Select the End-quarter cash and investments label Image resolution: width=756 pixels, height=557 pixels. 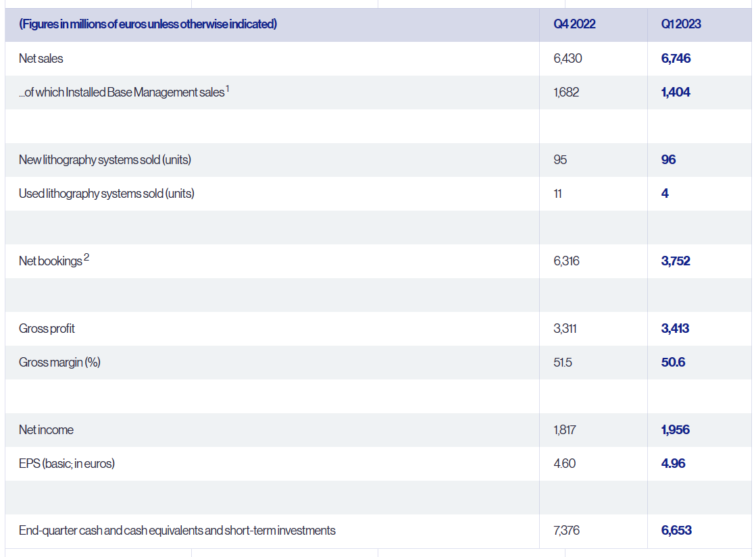coord(177,531)
